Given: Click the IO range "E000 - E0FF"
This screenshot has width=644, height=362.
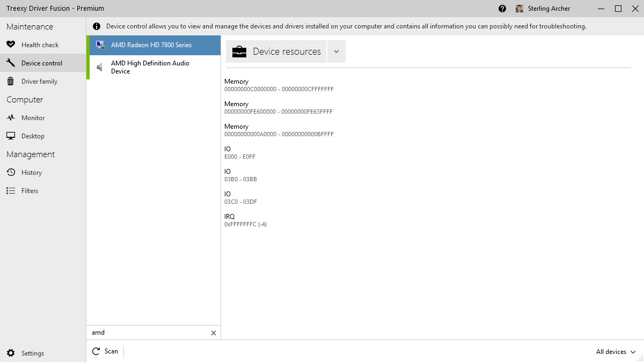Looking at the screenshot, I should [x=240, y=157].
